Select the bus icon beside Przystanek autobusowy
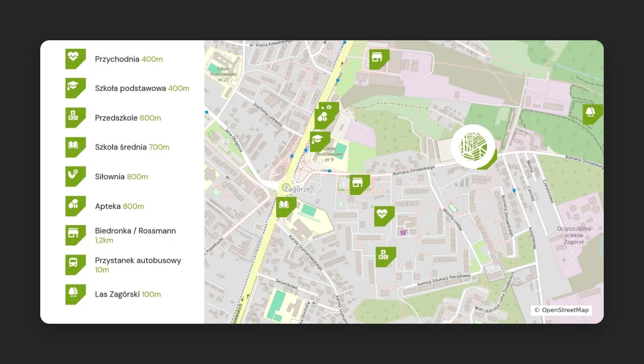 75,265
